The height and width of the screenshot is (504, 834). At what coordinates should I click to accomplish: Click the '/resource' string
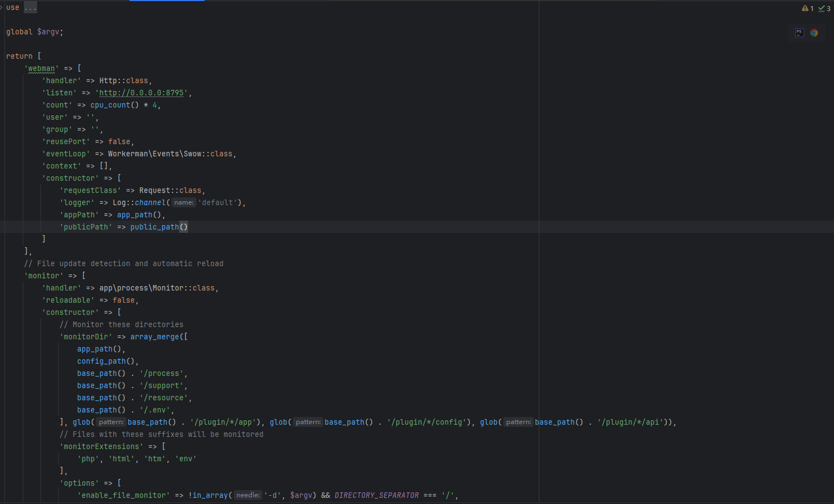tap(164, 398)
